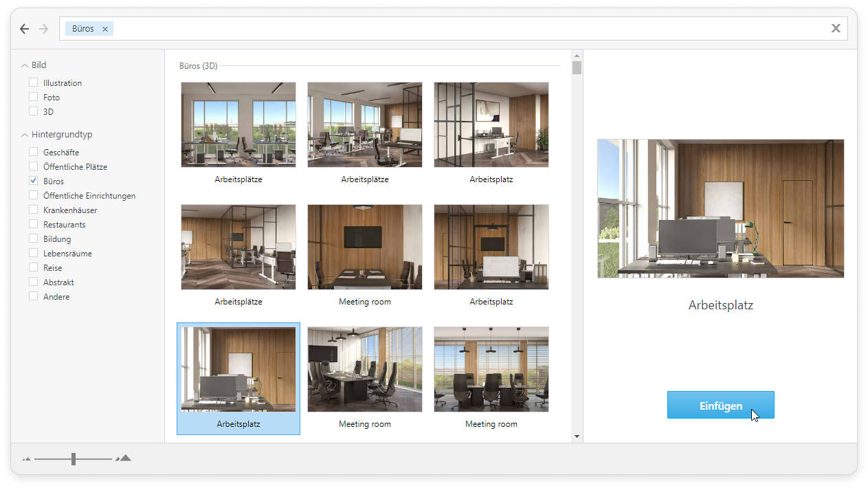Click the large thumbnail size icon
Viewport: 868px width, 488px height.
coord(124,458)
